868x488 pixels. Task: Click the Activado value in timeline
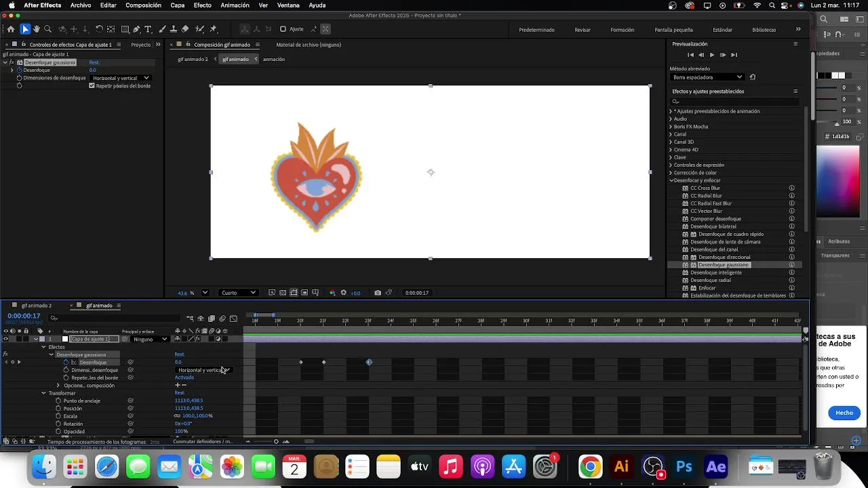pos(184,378)
